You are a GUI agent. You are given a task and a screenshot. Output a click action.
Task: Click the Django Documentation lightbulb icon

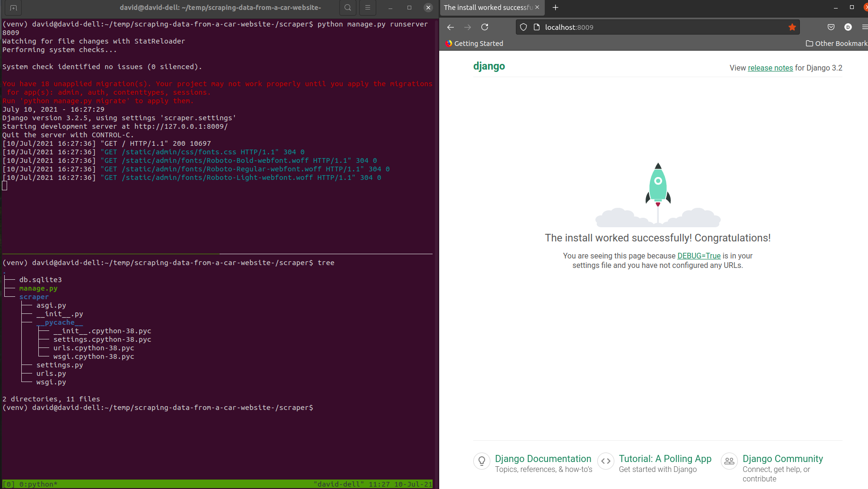[481, 461]
